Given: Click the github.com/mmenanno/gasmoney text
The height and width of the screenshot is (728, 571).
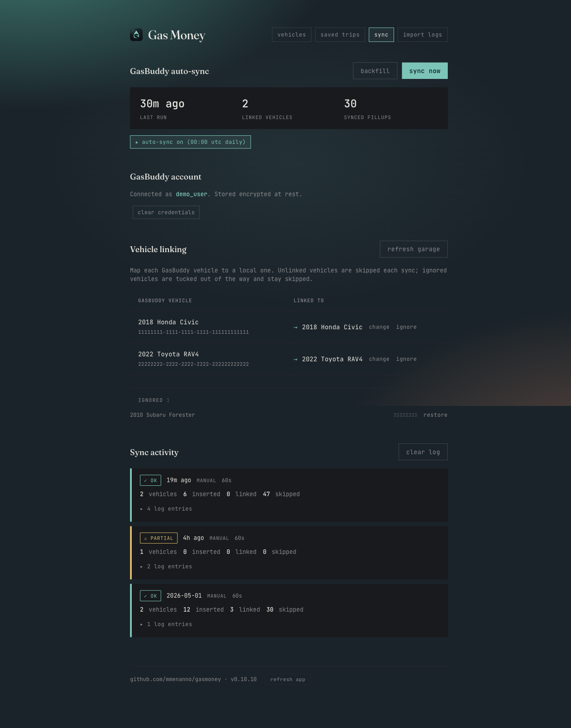Looking at the screenshot, I should (x=176, y=679).
